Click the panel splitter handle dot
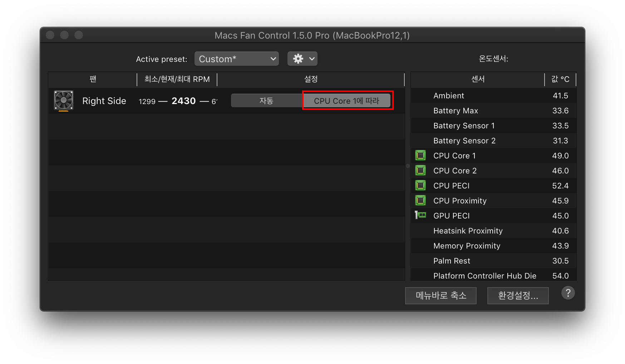 [408, 166]
